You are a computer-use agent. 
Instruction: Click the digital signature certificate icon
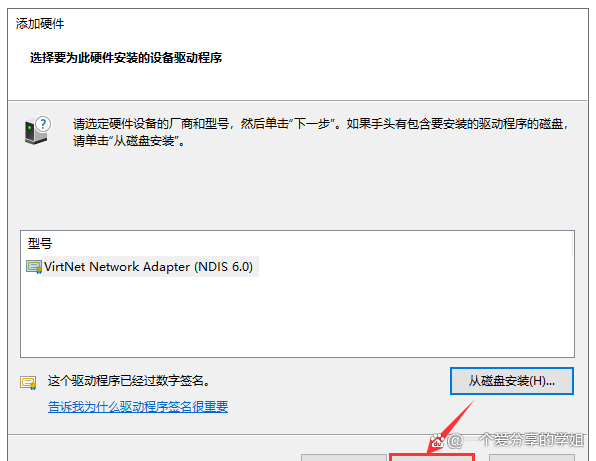click(28, 382)
